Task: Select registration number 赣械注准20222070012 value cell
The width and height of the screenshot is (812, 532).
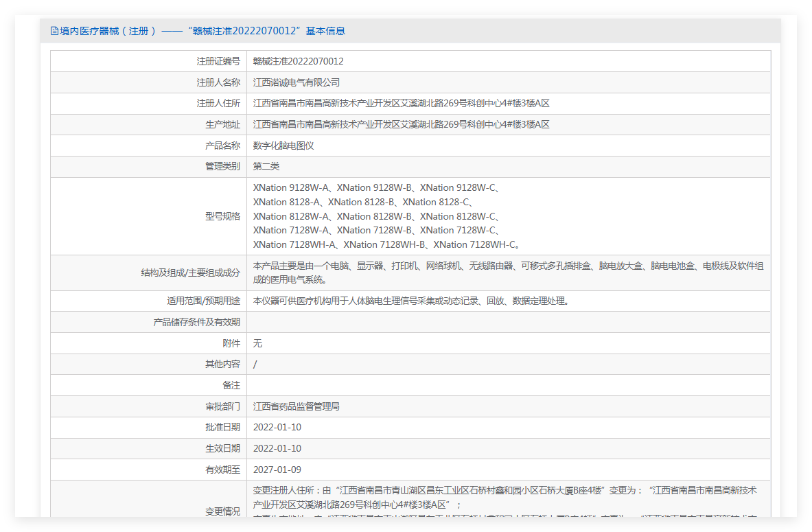Action: [x=509, y=61]
